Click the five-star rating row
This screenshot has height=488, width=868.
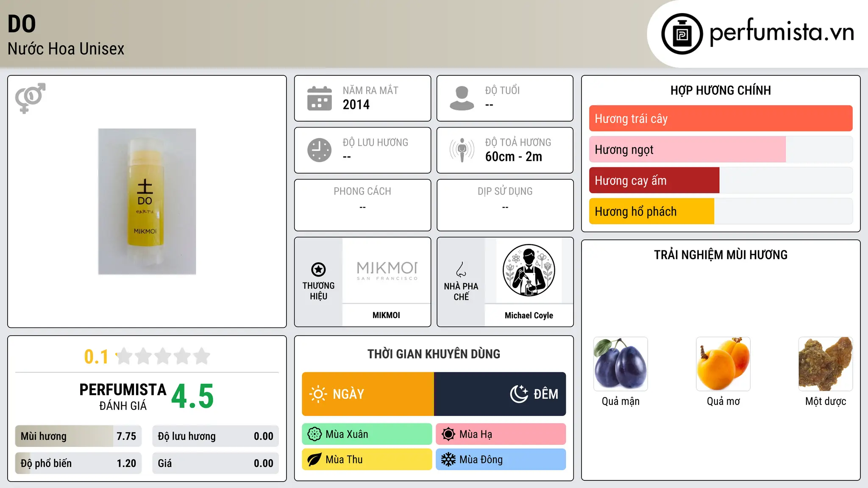click(163, 356)
